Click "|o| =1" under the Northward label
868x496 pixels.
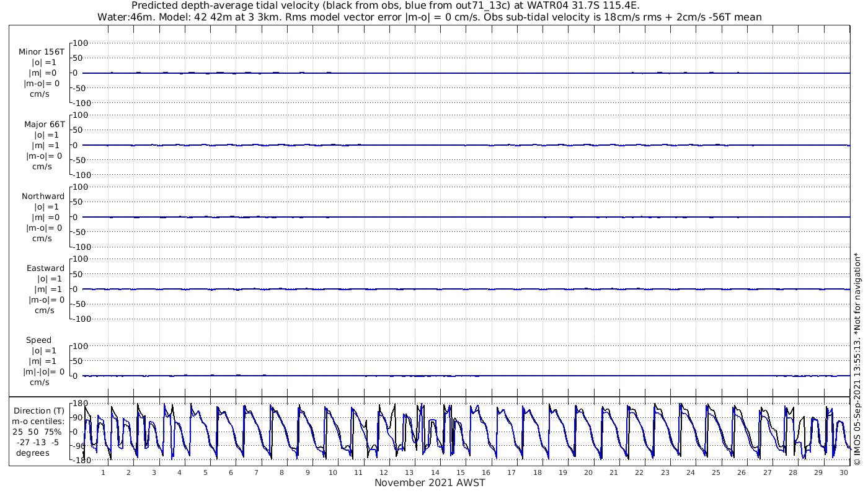[x=45, y=206]
